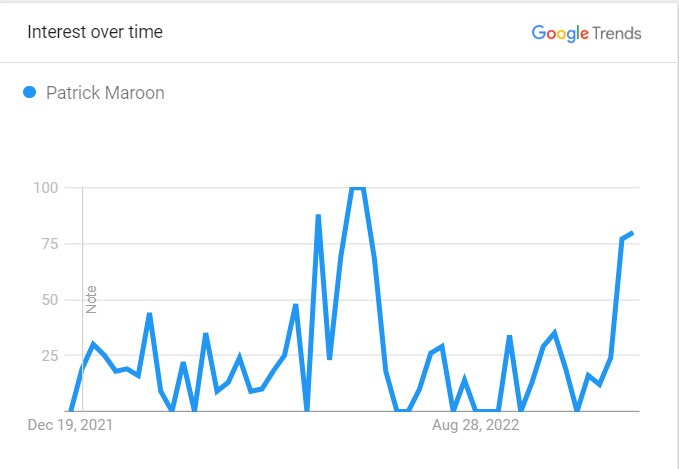Click the 100 y-axis label
Image resolution: width=679 pixels, height=469 pixels.
(45, 188)
